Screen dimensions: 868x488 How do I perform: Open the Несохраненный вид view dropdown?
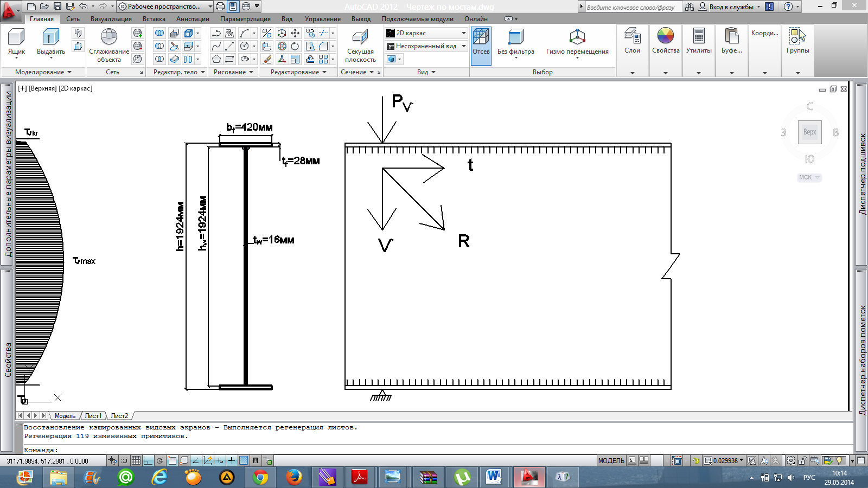426,46
